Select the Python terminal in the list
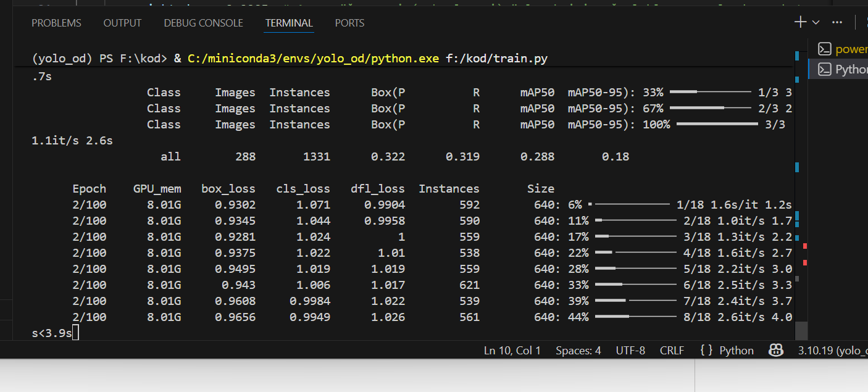The image size is (868, 392). coord(843,69)
